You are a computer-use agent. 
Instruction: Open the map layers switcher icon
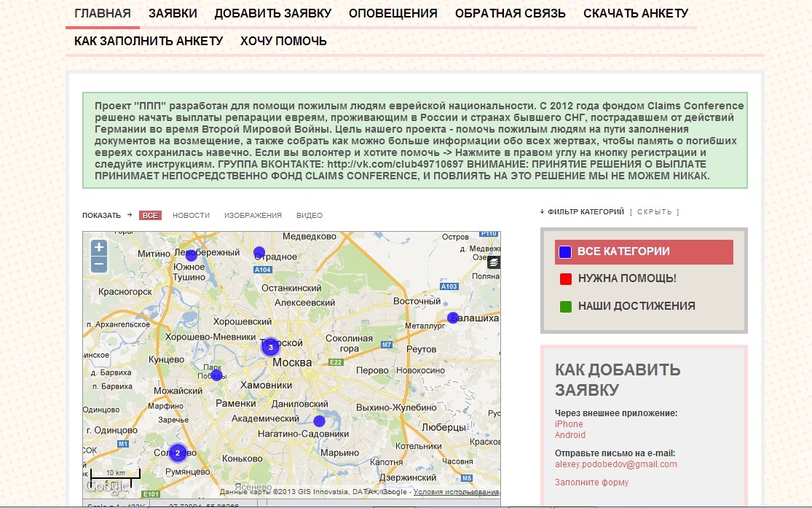494,262
